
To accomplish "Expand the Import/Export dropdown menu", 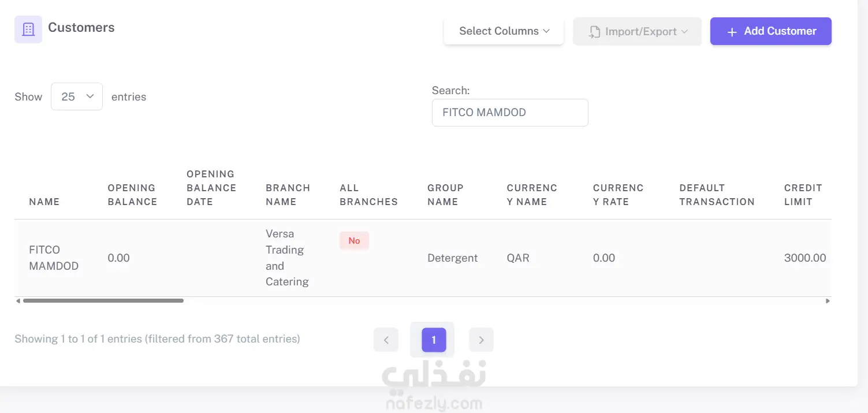I will 638,31.
